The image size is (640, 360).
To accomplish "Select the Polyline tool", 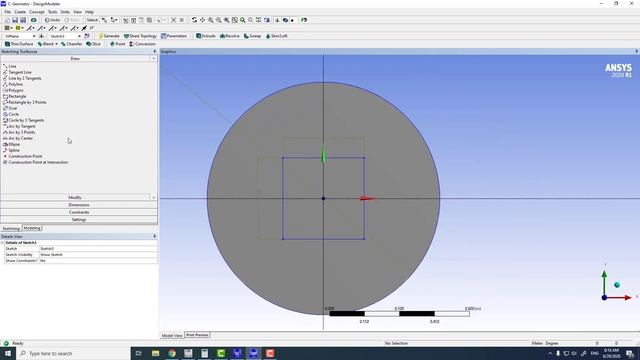I will 13,84.
